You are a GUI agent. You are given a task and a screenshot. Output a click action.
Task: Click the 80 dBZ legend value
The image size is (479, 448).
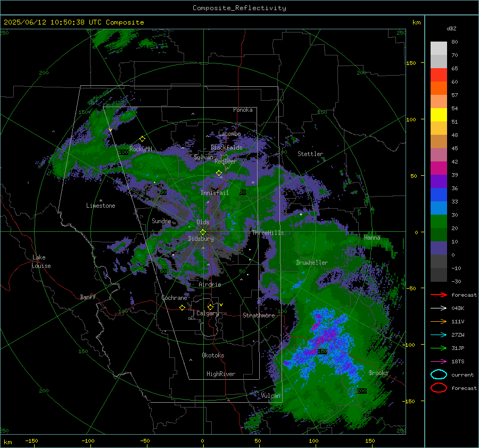coord(455,42)
